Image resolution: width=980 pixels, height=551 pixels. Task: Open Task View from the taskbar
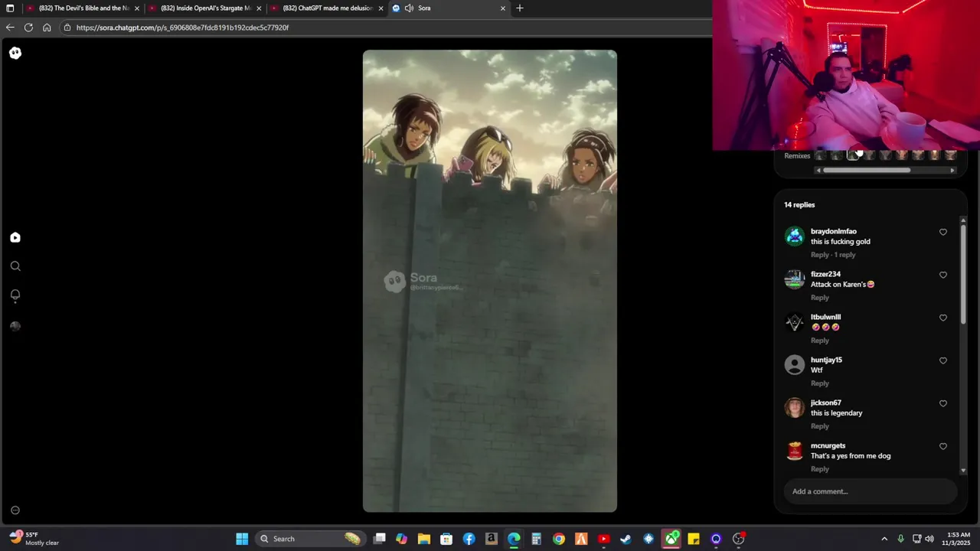379,539
